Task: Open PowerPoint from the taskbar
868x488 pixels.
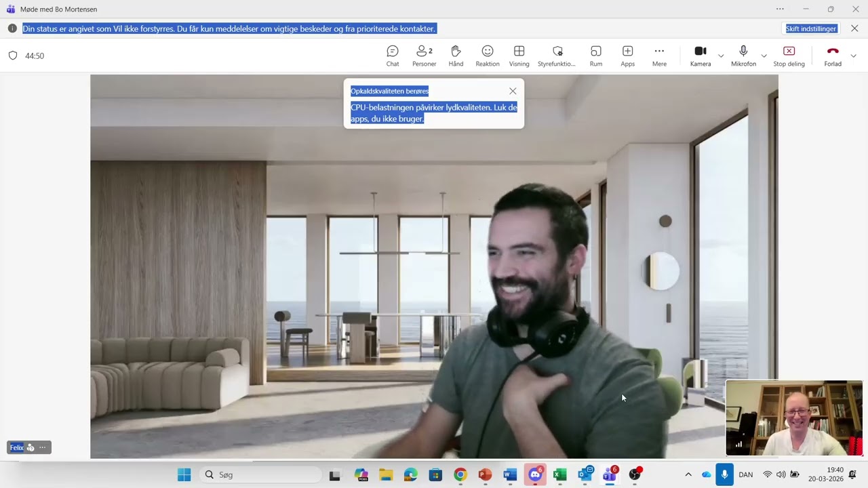Action: pyautogui.click(x=485, y=474)
